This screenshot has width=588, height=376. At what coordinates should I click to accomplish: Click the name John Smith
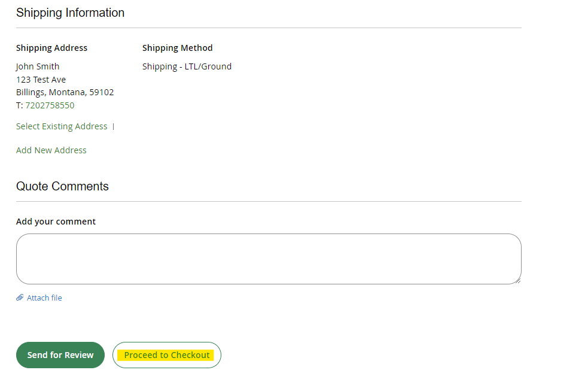click(38, 66)
